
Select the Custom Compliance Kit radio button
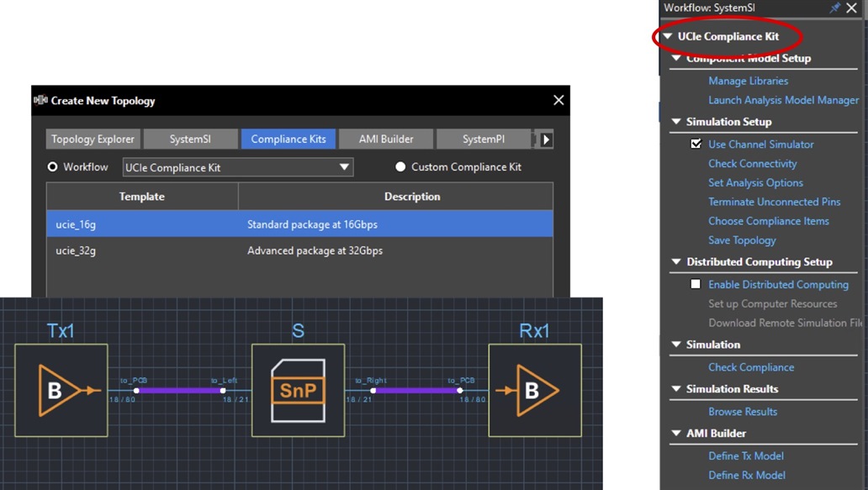click(400, 167)
